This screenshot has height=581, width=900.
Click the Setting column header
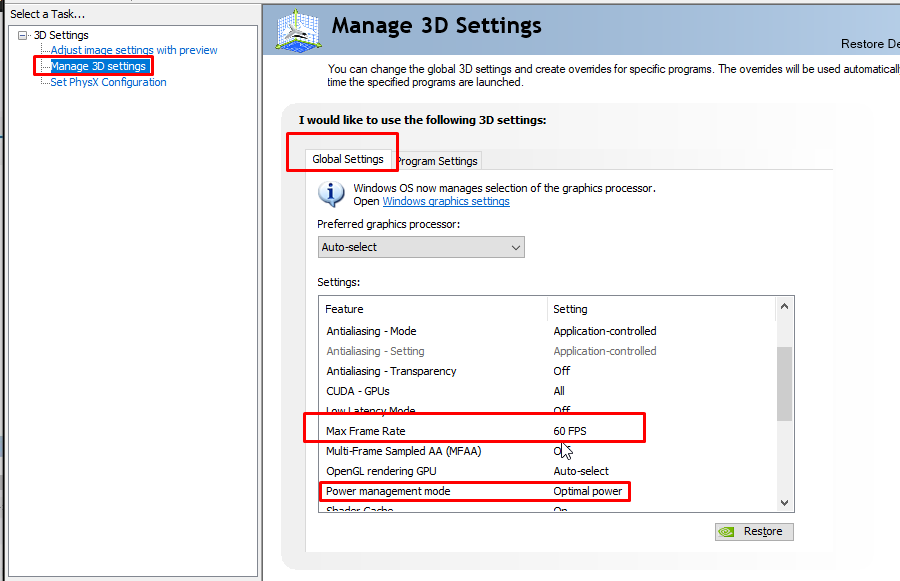click(x=661, y=309)
